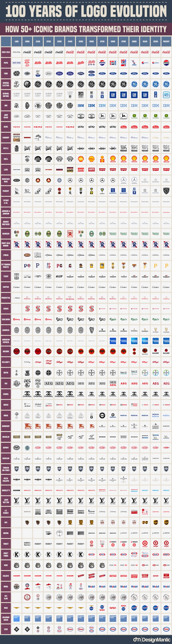Select the Kraft Foods K hexagon in the 1800 column

17,555
